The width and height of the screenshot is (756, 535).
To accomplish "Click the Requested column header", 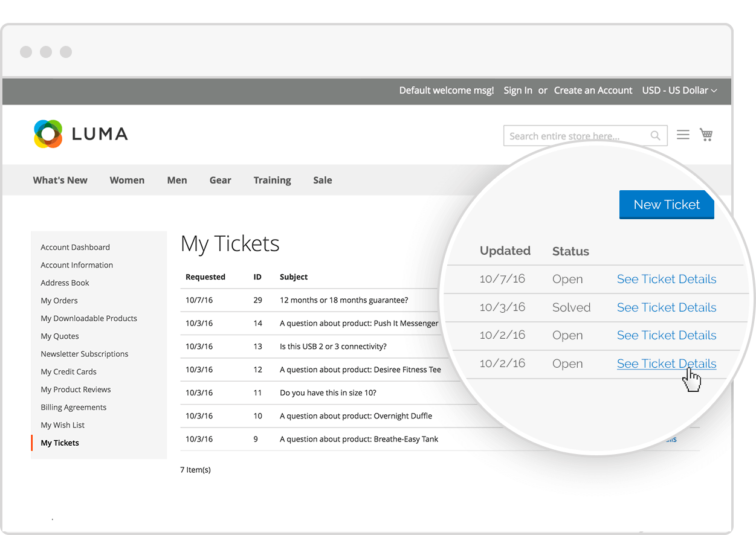I will (205, 277).
